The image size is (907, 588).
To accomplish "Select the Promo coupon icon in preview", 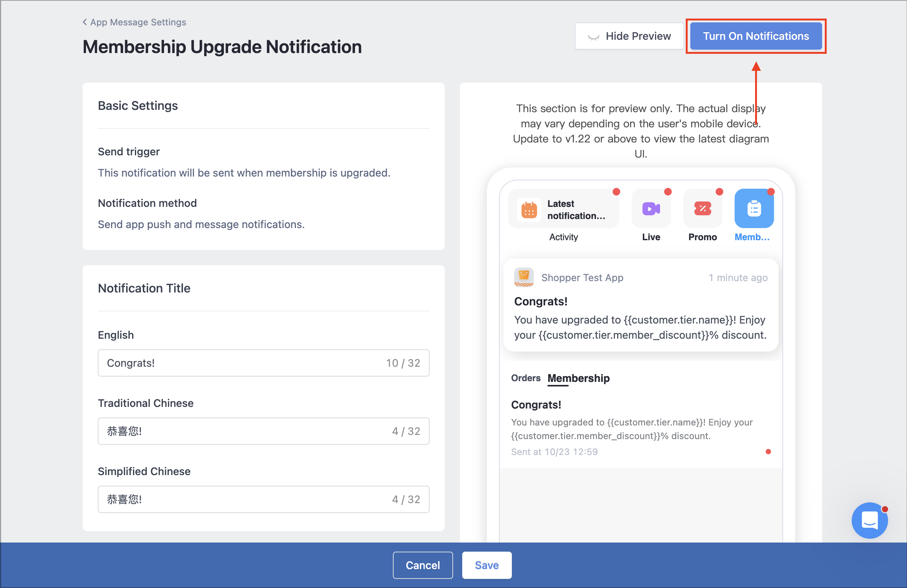I will coord(702,208).
